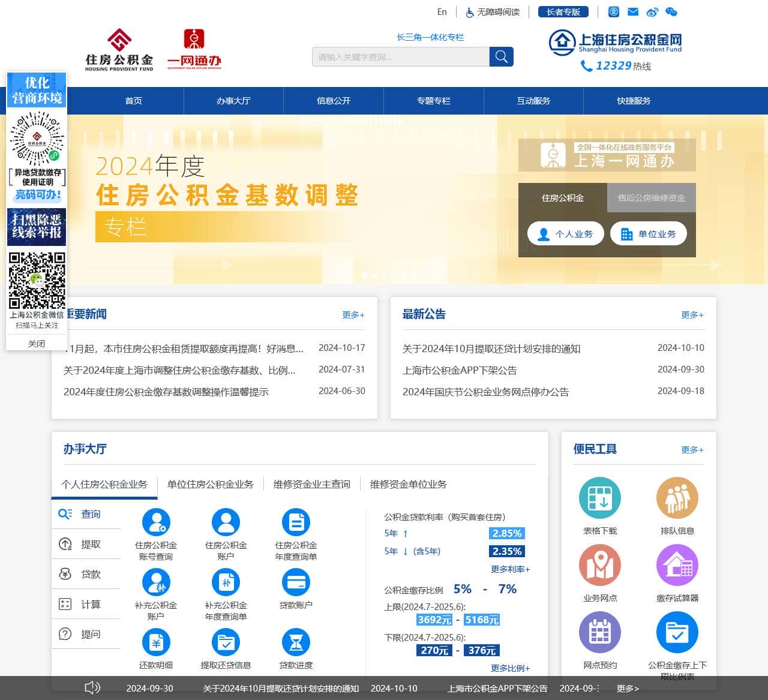Expand 更多利率+ loan rates link
This screenshot has width=768, height=700.
point(510,569)
